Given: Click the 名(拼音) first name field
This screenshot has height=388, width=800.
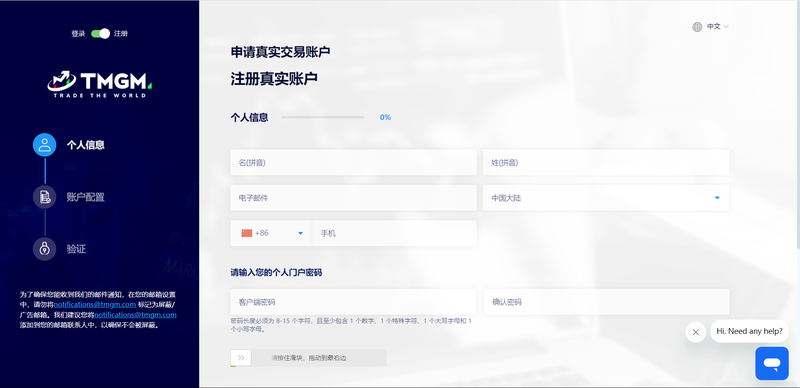Looking at the screenshot, I should pos(353,162).
